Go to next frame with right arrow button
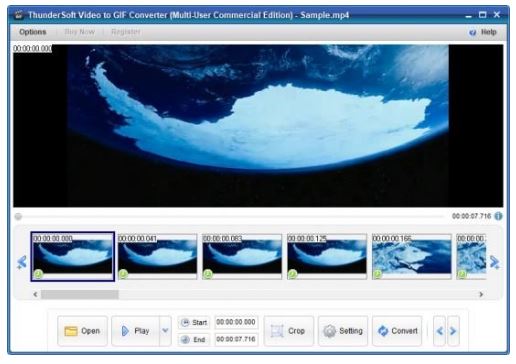The width and height of the screenshot is (516, 364). click(x=453, y=331)
